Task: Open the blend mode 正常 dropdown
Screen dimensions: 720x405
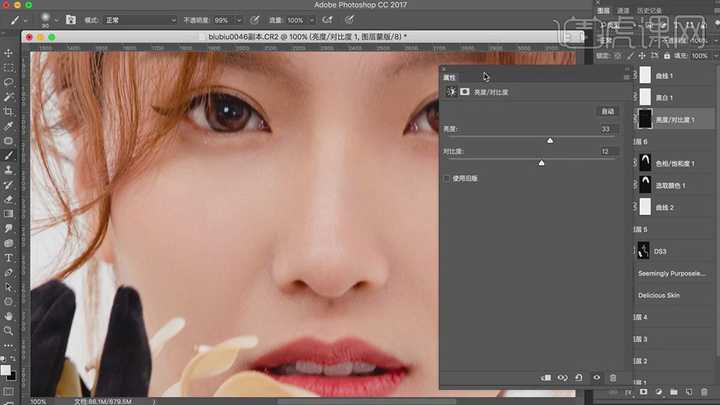Action: coord(140,20)
